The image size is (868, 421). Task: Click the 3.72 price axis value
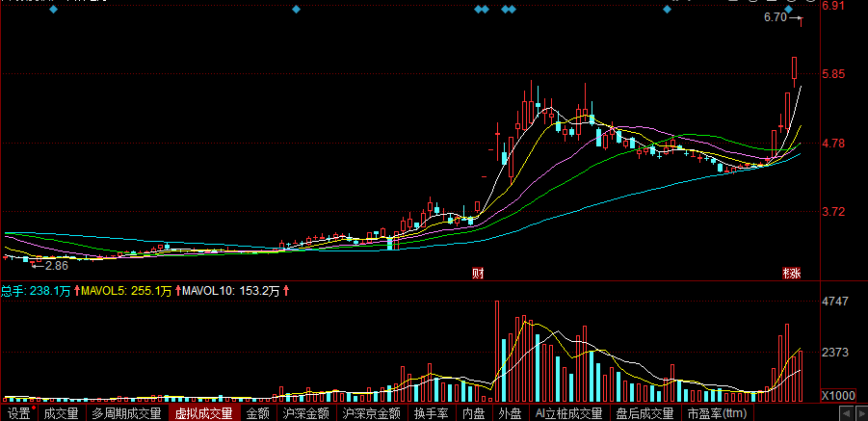pyautogui.click(x=833, y=212)
